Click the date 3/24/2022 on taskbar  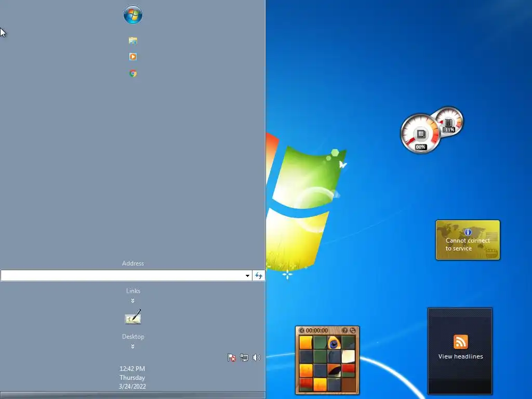coord(132,386)
